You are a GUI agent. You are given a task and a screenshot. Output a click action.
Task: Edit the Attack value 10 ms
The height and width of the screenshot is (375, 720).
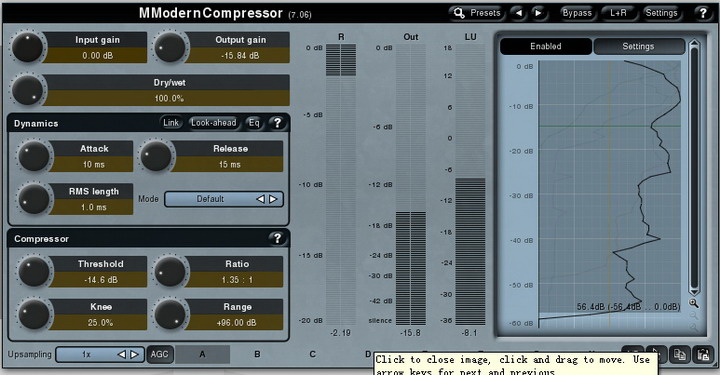tap(94, 164)
